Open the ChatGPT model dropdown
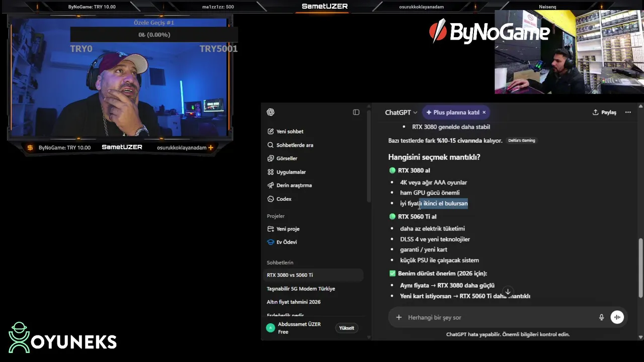This screenshot has height=362, width=644. pyautogui.click(x=401, y=113)
